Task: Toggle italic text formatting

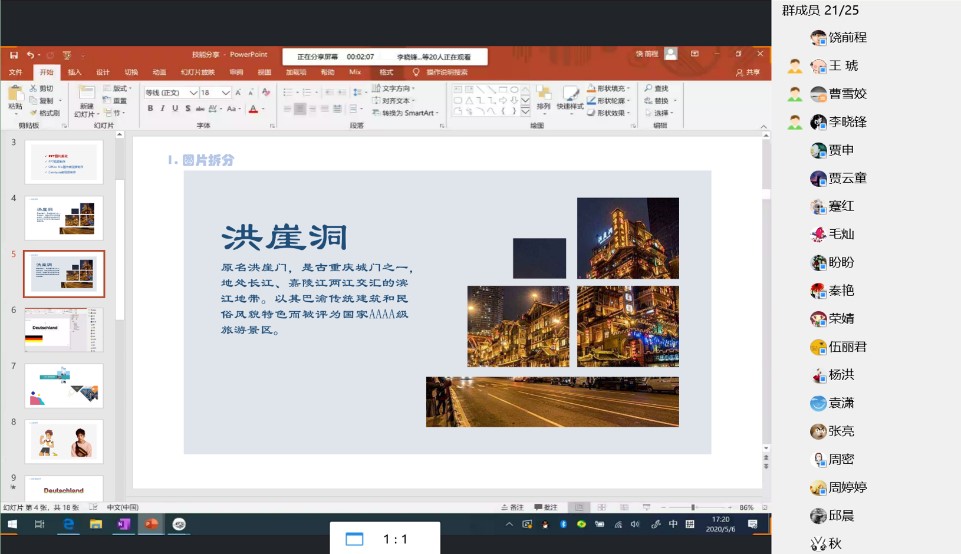Action: [x=162, y=109]
